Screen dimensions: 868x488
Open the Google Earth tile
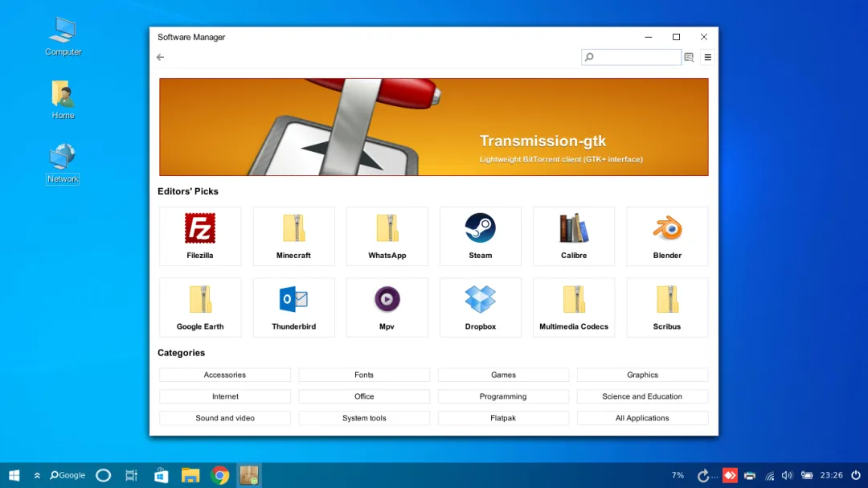[x=200, y=307]
